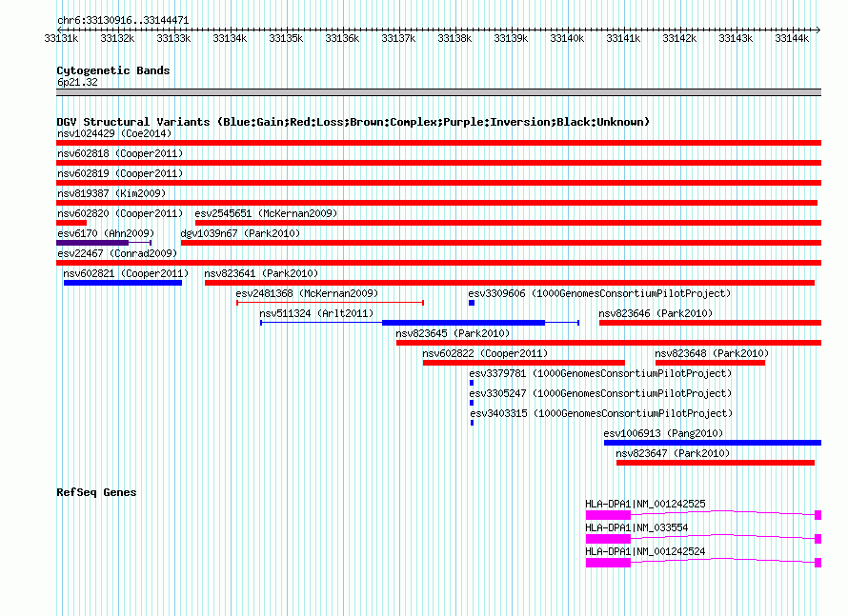Open esv1006913 (Pang2010) variant label
This screenshot has width=848, height=616.
663,433
